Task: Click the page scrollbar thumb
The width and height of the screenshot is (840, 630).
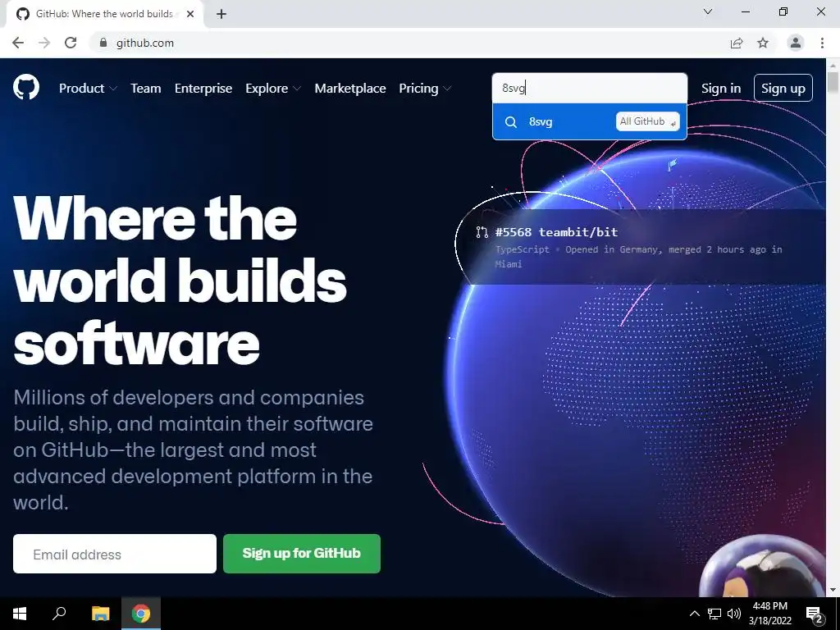Action: 833,83
